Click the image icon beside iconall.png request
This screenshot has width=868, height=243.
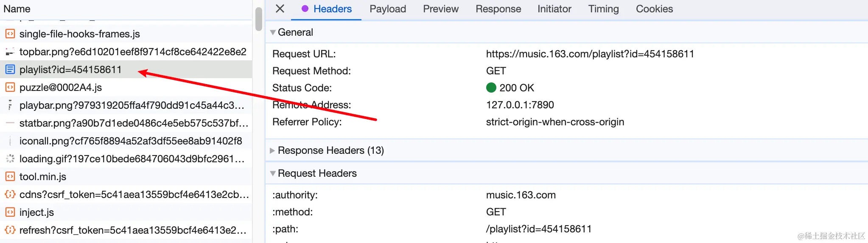click(x=10, y=141)
